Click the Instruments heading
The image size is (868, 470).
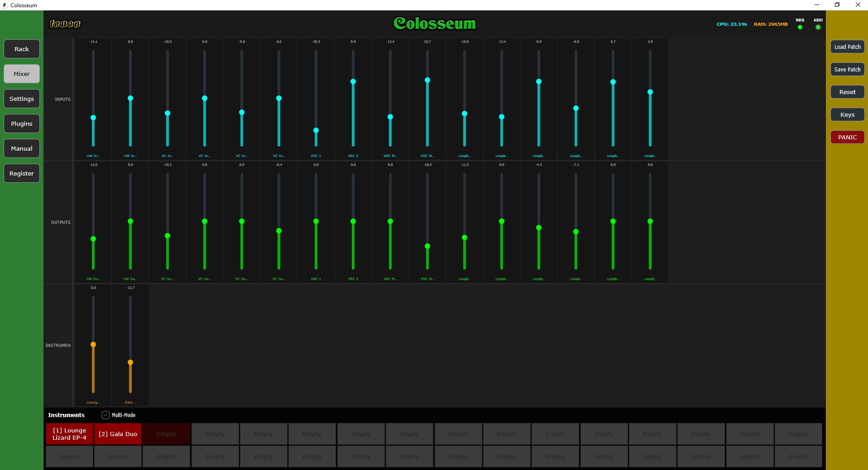pos(66,415)
